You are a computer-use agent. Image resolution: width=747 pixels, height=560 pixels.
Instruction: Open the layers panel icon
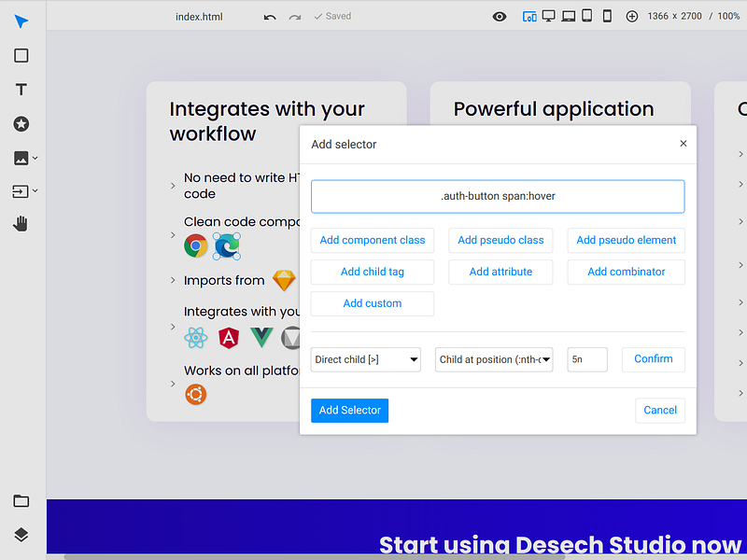click(21, 535)
